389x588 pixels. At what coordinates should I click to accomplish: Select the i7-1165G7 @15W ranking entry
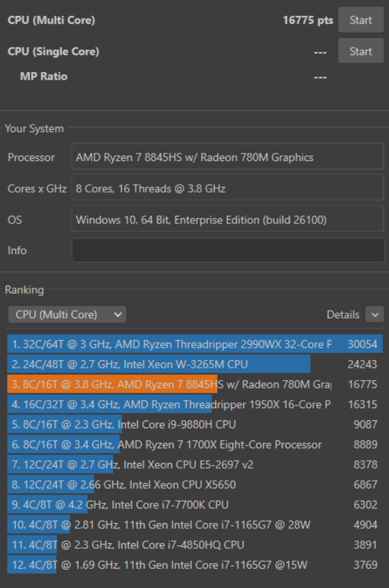[193, 565]
